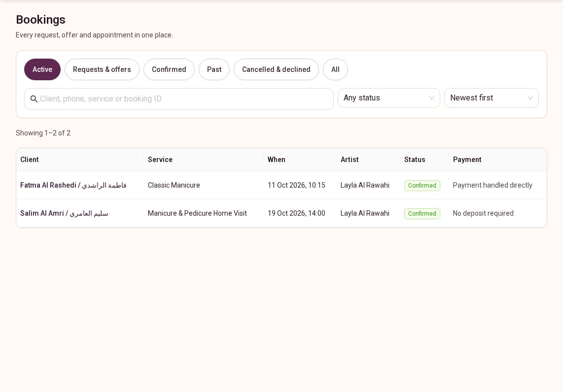Open Salim Al Amri booking row
Screen dimensions: 563x392
coord(281,213)
